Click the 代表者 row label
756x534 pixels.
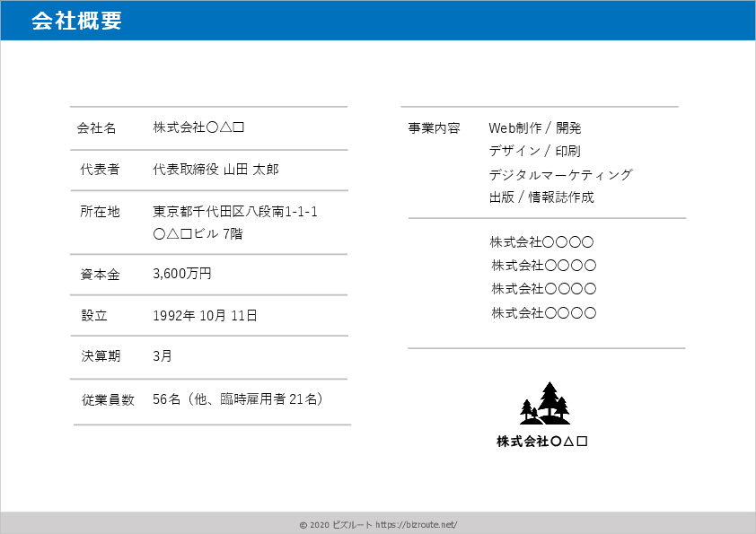point(100,170)
